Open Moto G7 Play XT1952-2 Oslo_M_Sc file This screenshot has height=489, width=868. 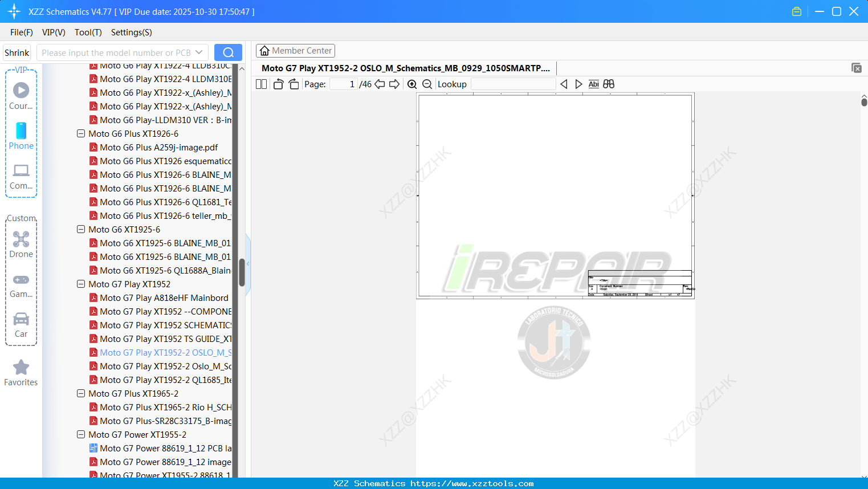click(161, 366)
